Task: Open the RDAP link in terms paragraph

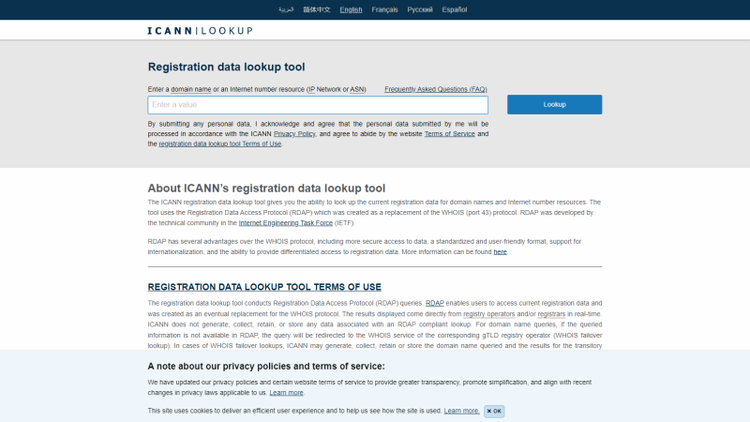Action: coord(435,303)
